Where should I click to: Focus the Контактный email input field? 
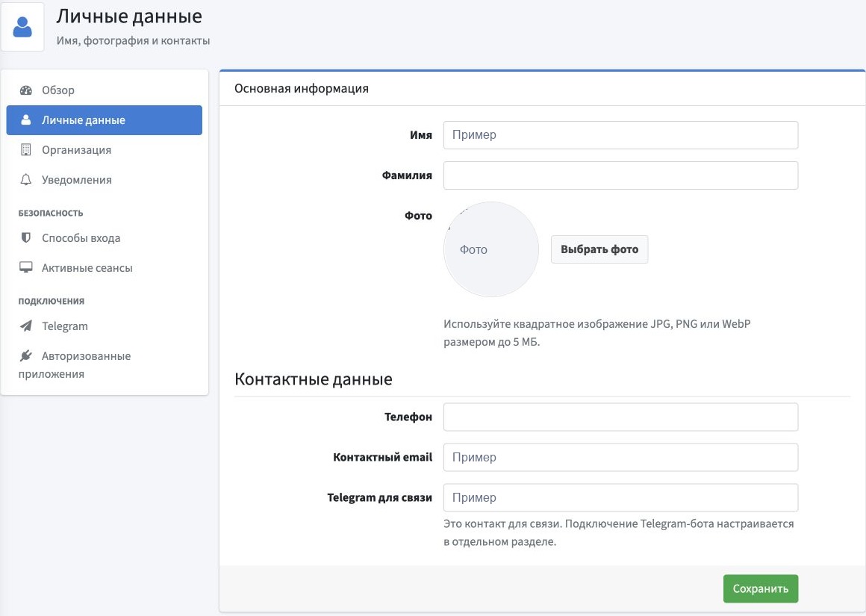click(x=621, y=458)
